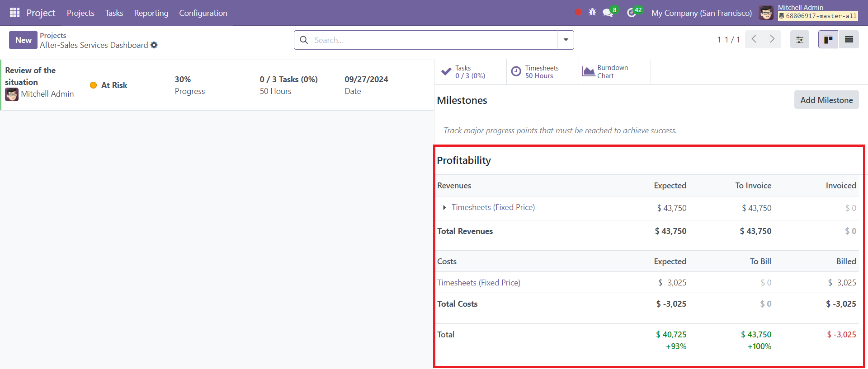Click 0 / 3 Tasks (0%) text

pyautogui.click(x=288, y=79)
